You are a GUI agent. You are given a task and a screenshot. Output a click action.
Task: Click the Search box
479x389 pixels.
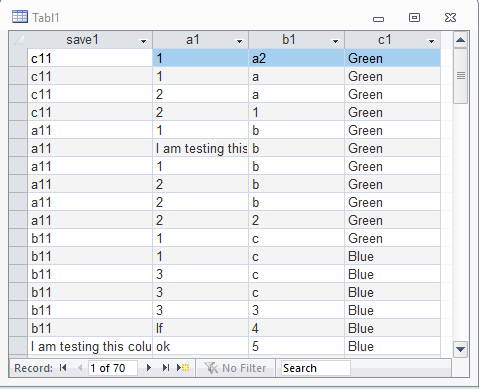pos(315,368)
